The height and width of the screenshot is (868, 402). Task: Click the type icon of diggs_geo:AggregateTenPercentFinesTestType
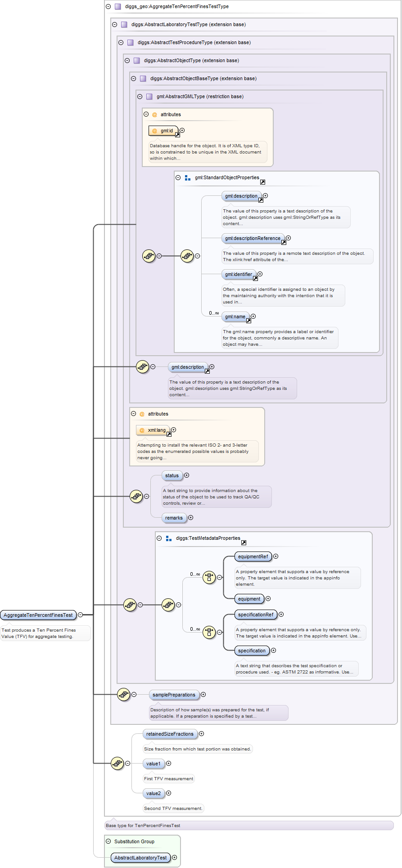coord(117,7)
